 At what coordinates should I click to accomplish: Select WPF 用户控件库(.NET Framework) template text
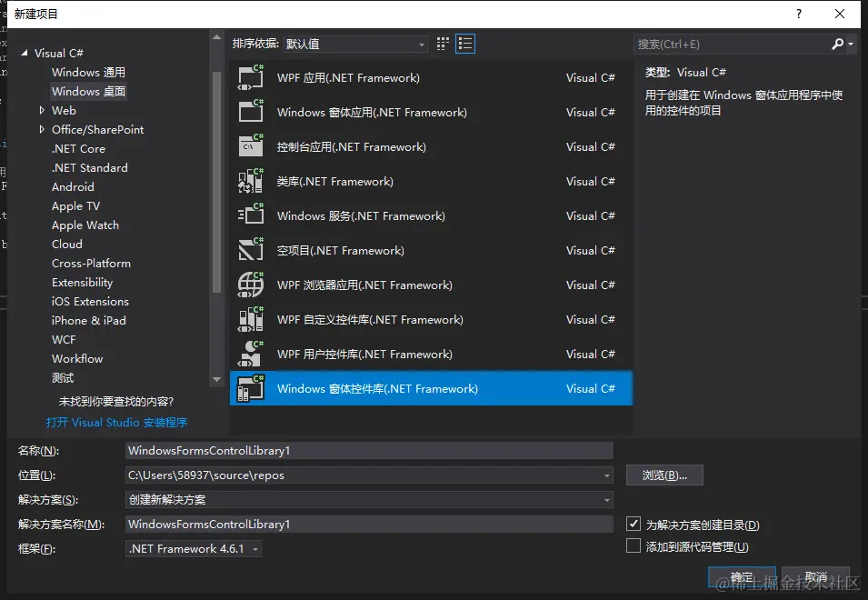pyautogui.click(x=364, y=355)
